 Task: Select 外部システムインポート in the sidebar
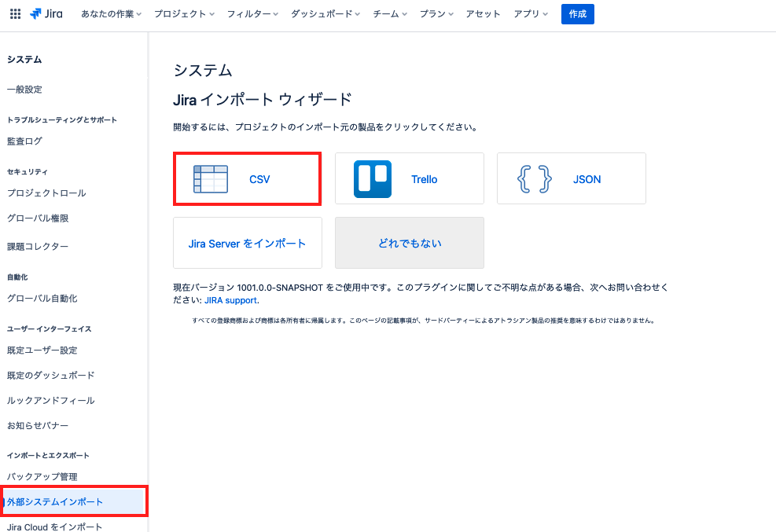[x=74, y=502]
